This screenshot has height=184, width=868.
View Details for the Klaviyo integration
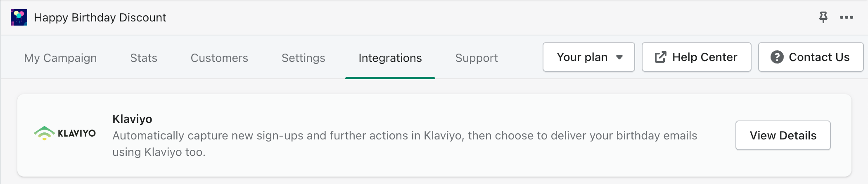tap(783, 135)
